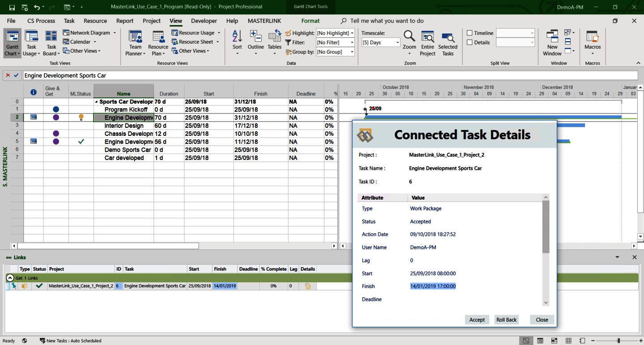Click the calendar indicator icon in row 2

click(34, 117)
